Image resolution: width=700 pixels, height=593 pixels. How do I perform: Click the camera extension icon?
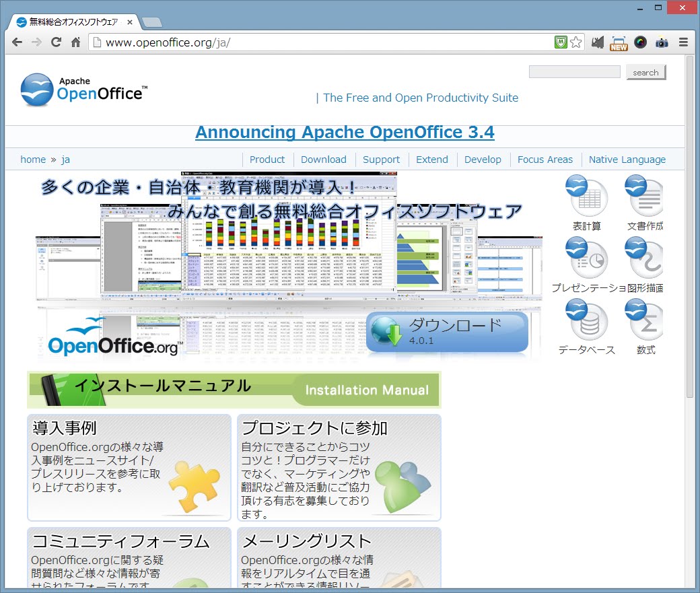[662, 43]
